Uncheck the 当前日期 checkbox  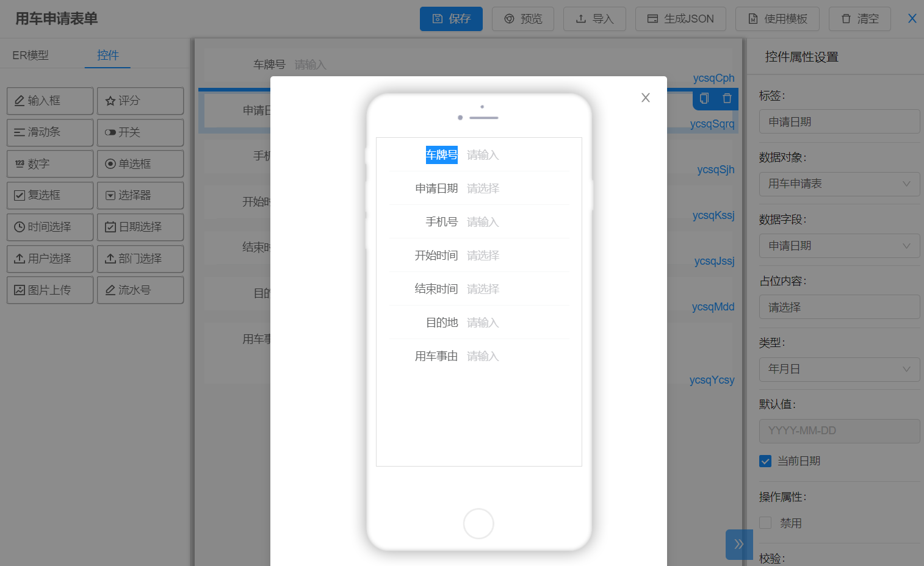pyautogui.click(x=765, y=461)
